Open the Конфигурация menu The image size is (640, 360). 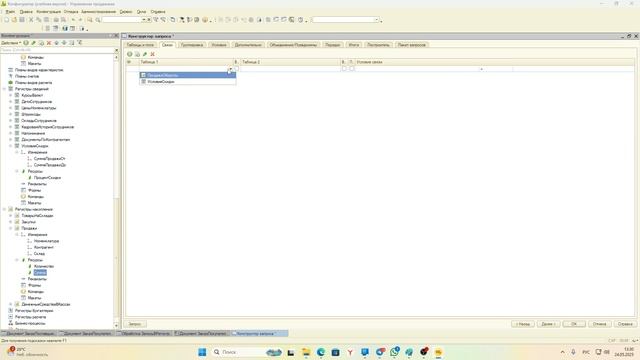[x=49, y=12]
